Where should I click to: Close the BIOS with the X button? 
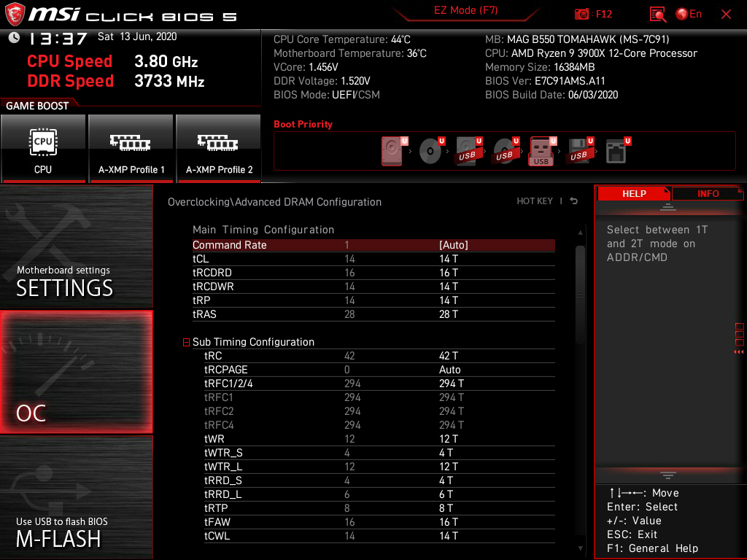pyautogui.click(x=726, y=15)
